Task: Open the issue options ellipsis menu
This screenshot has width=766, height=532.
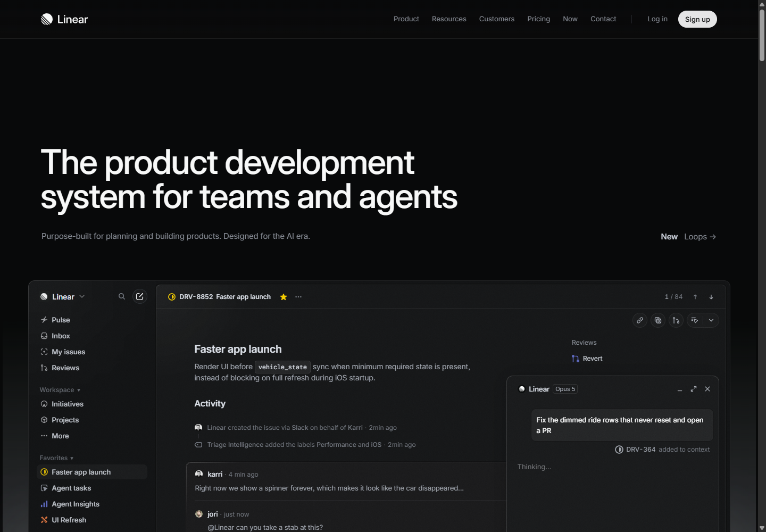Action: [298, 297]
